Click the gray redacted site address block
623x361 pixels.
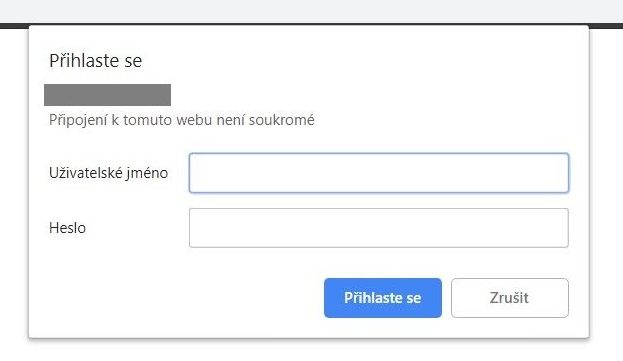(107, 95)
